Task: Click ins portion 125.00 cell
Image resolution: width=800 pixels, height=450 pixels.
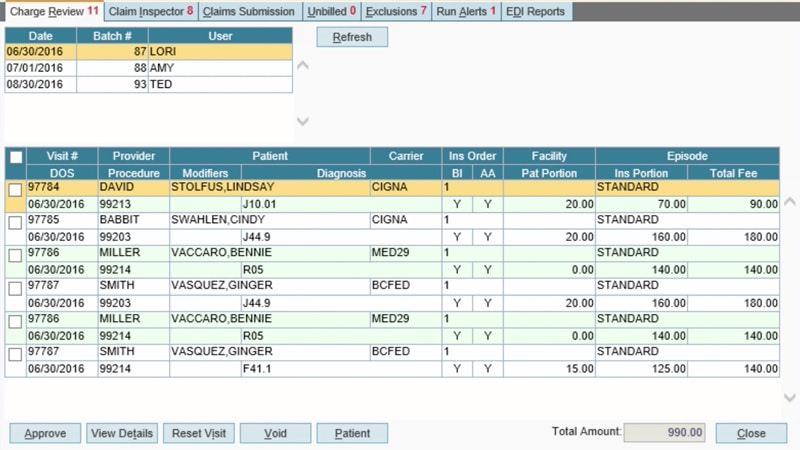Action: point(641,368)
